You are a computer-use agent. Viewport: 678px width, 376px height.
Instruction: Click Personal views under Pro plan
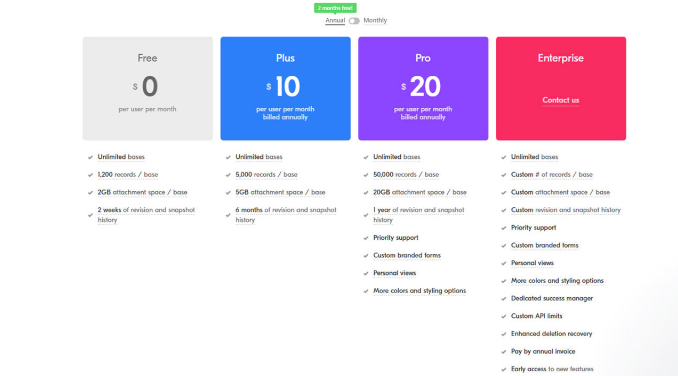[x=394, y=273]
